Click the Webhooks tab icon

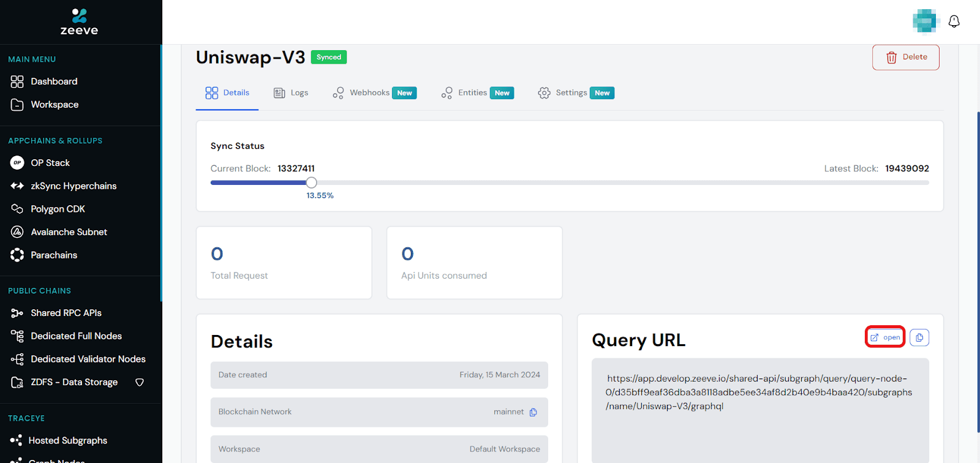point(338,93)
